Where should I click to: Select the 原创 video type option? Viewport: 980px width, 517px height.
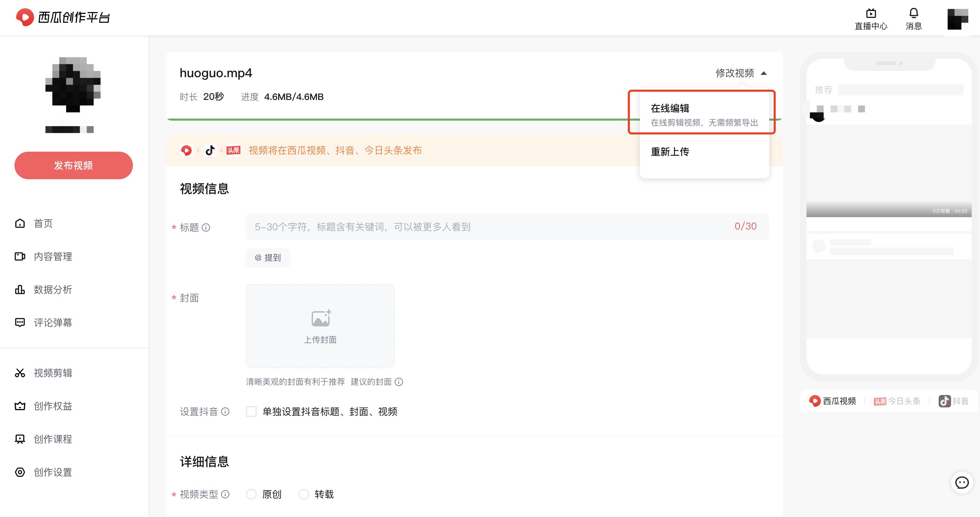[x=251, y=494]
